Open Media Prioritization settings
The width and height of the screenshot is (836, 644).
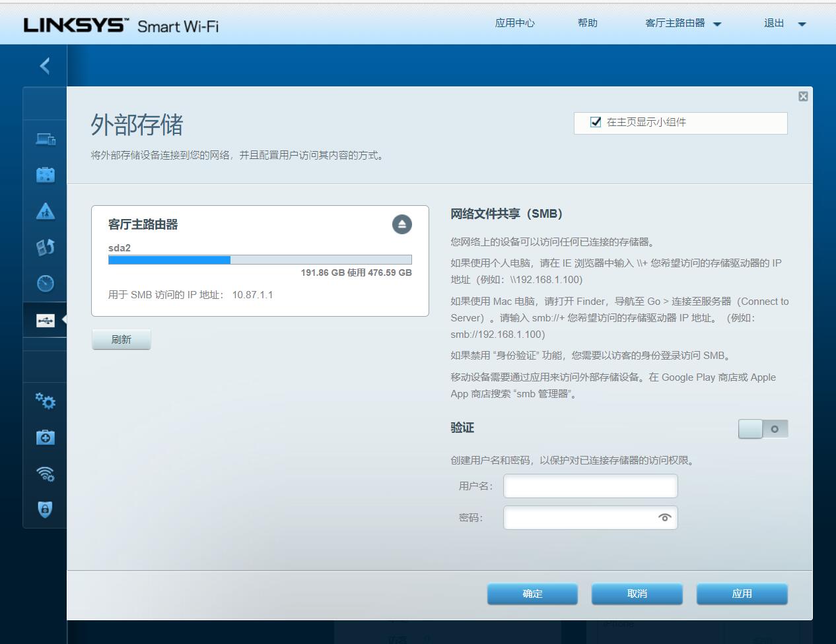pyautogui.click(x=44, y=246)
